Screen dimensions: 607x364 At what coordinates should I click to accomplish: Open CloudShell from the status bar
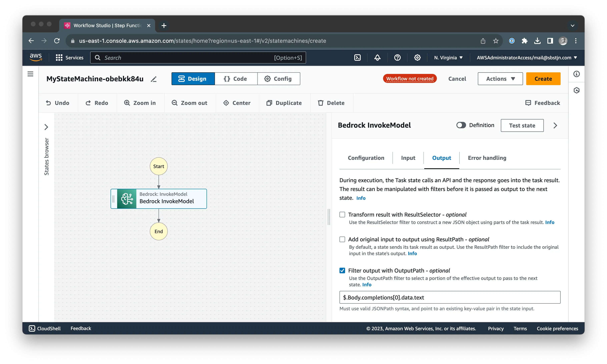coord(45,328)
